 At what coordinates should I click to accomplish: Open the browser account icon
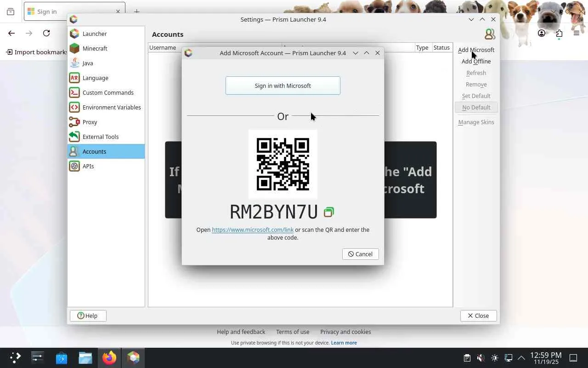click(x=542, y=33)
